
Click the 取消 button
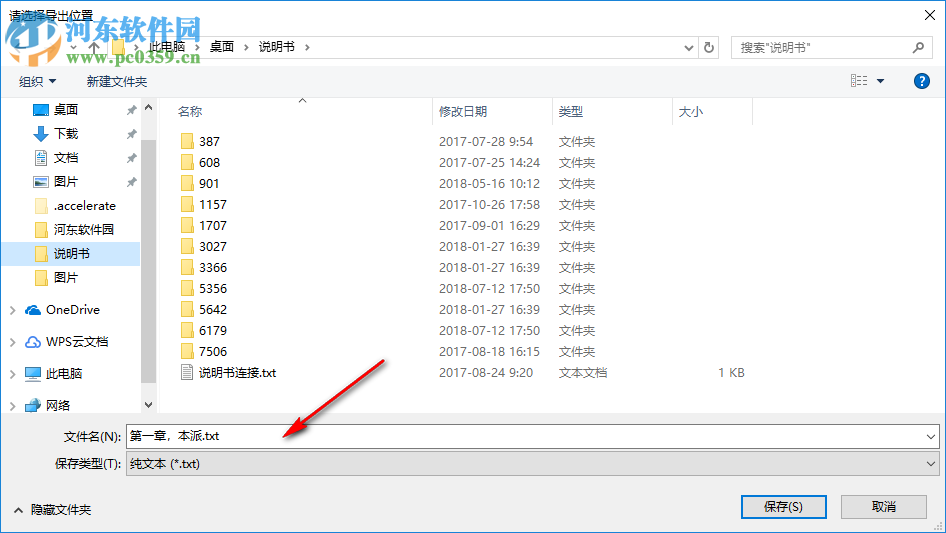tap(884, 507)
